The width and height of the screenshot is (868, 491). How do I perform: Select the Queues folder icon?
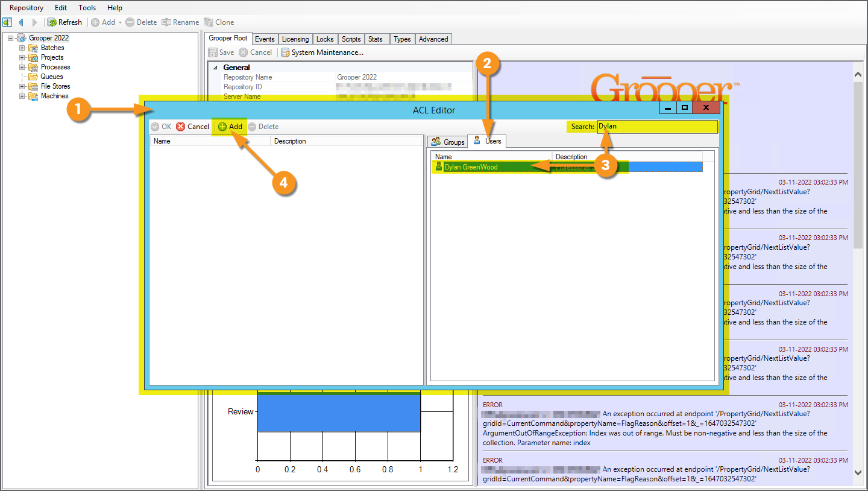(33, 77)
